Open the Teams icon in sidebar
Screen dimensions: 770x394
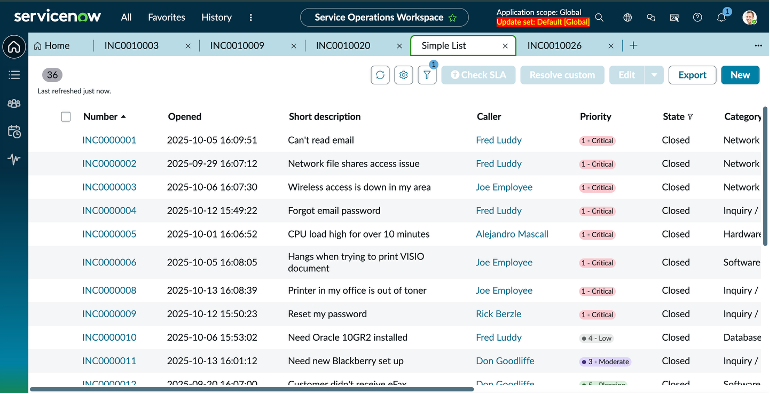coord(14,103)
